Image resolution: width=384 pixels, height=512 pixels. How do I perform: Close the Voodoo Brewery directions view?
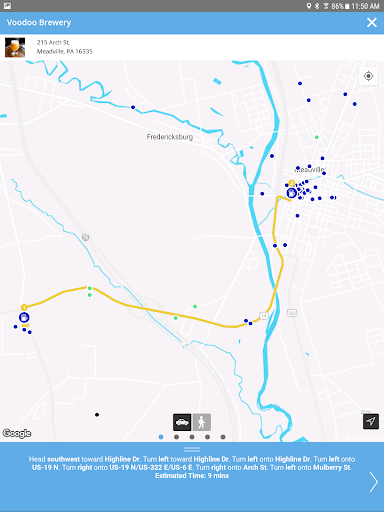372,23
